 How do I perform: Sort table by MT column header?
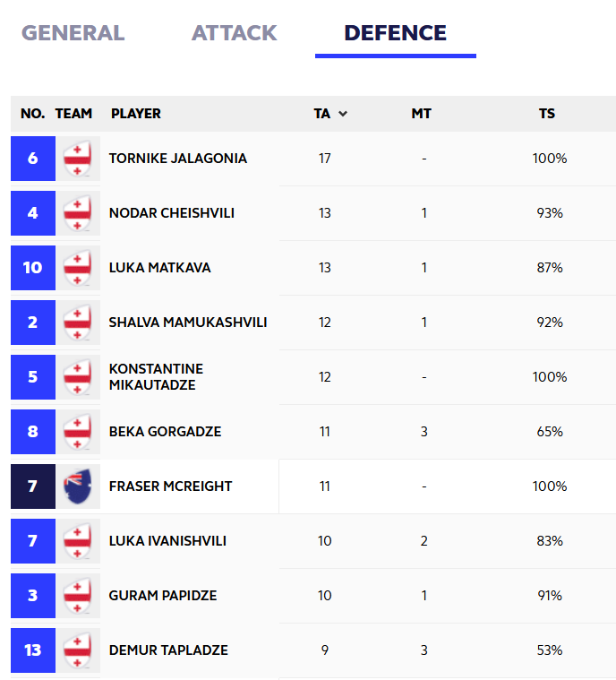tap(421, 114)
